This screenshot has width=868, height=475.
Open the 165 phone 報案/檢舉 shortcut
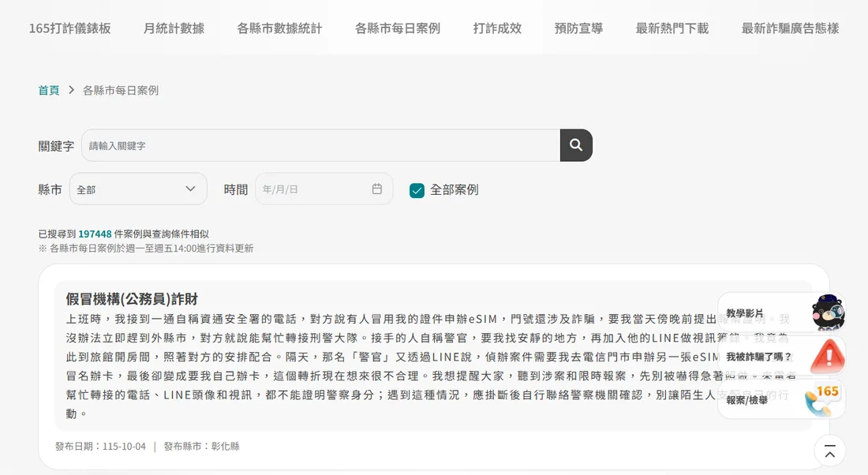(x=782, y=399)
